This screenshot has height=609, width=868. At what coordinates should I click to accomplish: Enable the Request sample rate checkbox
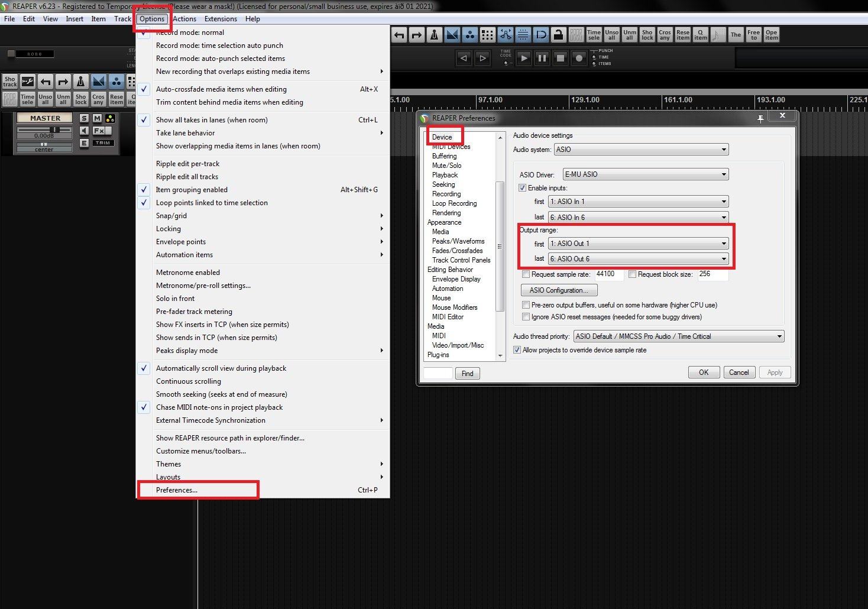click(526, 274)
